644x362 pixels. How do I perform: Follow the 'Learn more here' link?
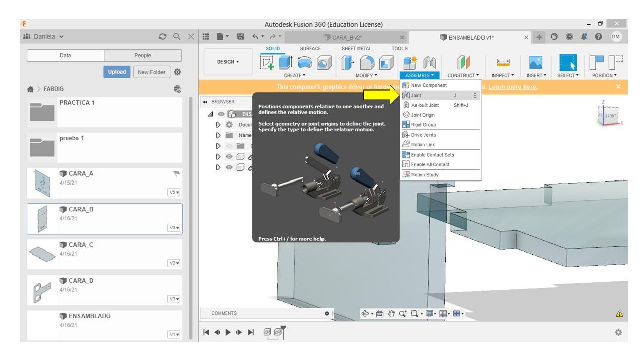[x=513, y=87]
